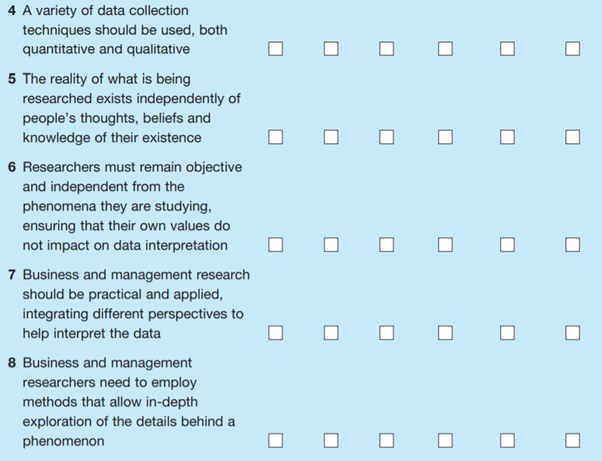The height and width of the screenshot is (461, 602).
Task: Select the sixth checkbox for statement 7
Action: click(x=572, y=333)
